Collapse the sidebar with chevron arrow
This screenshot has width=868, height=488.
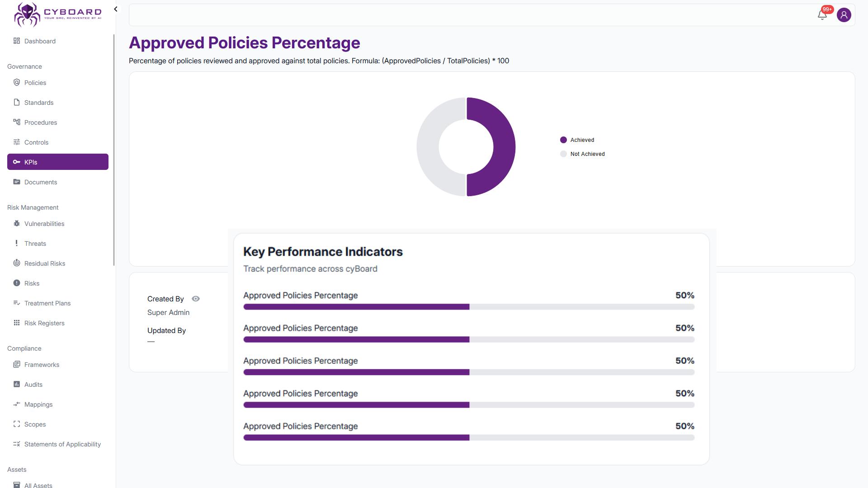(x=116, y=9)
